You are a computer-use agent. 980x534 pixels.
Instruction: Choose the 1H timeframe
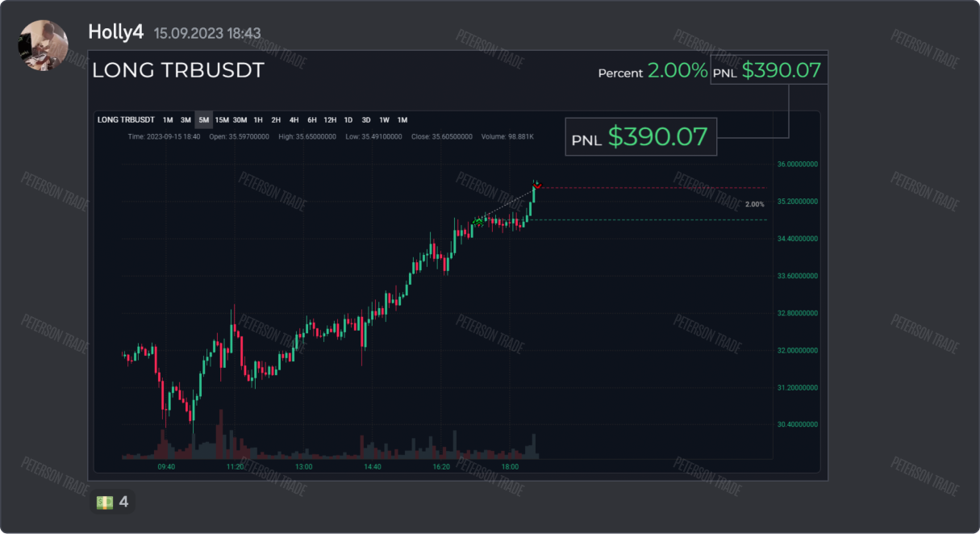coord(258,120)
